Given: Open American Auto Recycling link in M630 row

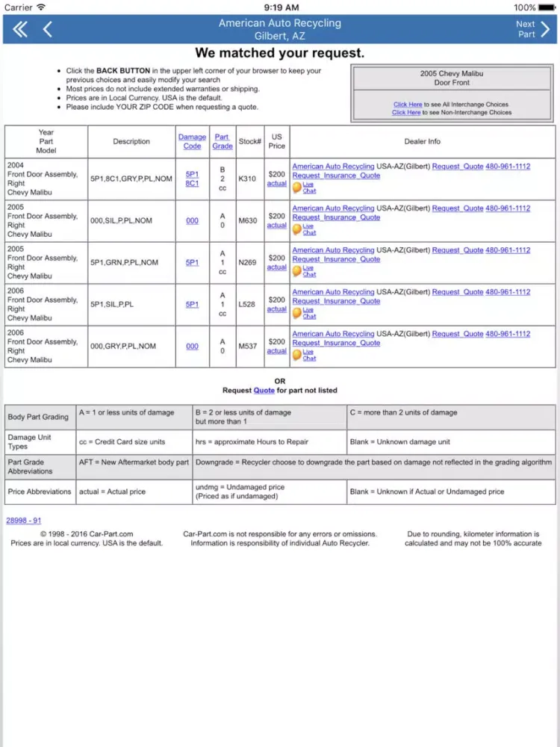Looking at the screenshot, I should click(x=333, y=208).
